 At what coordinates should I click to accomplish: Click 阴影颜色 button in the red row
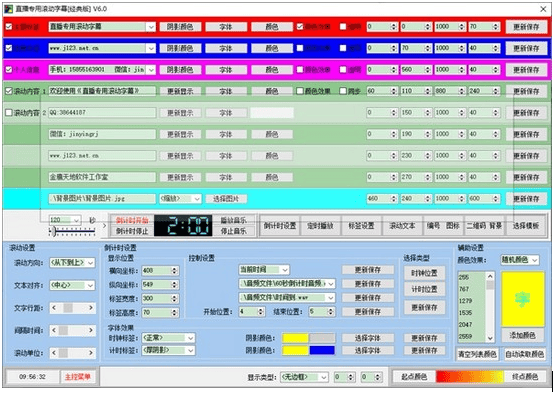[x=180, y=27]
